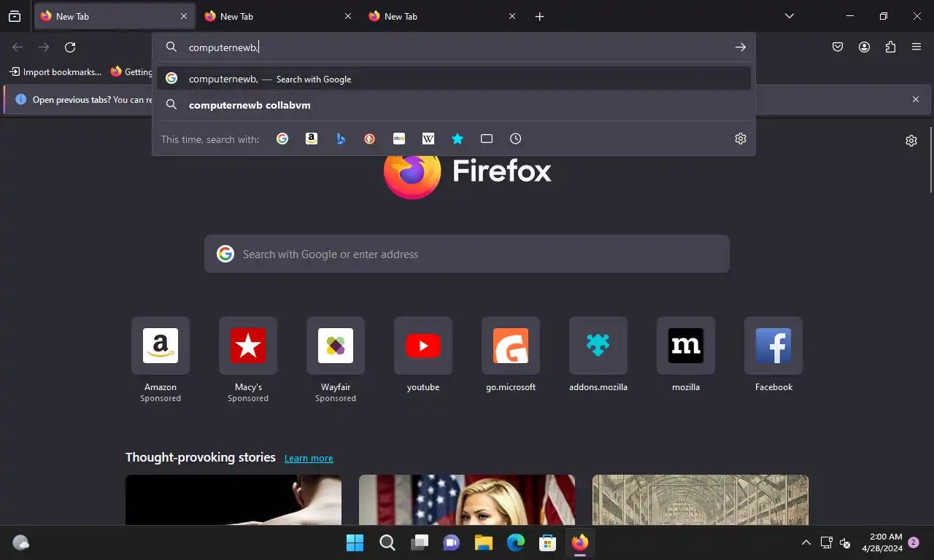Click the Search with Google page field
The width and height of the screenshot is (934, 560).
[x=467, y=254]
